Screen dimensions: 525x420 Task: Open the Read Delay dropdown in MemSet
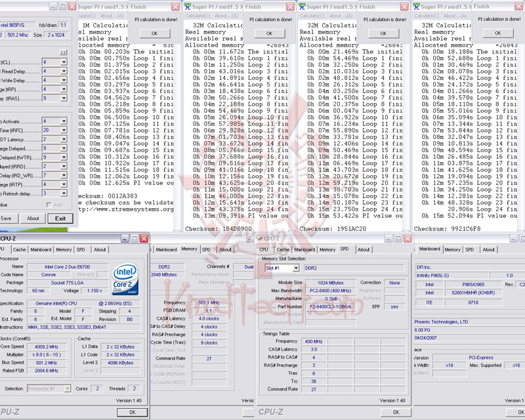click(x=64, y=71)
